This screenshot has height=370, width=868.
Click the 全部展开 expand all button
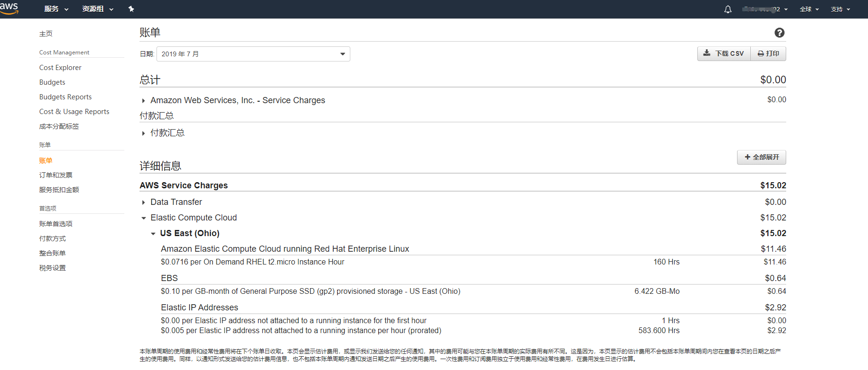click(762, 157)
